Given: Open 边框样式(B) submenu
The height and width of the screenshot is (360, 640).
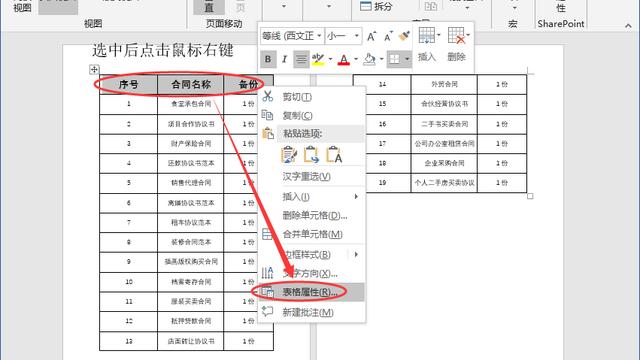Looking at the screenshot, I should click(x=311, y=255).
